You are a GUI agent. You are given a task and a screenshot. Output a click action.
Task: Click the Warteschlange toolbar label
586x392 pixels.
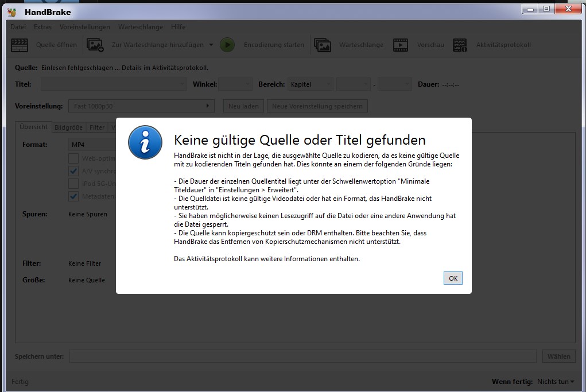pyautogui.click(x=361, y=45)
